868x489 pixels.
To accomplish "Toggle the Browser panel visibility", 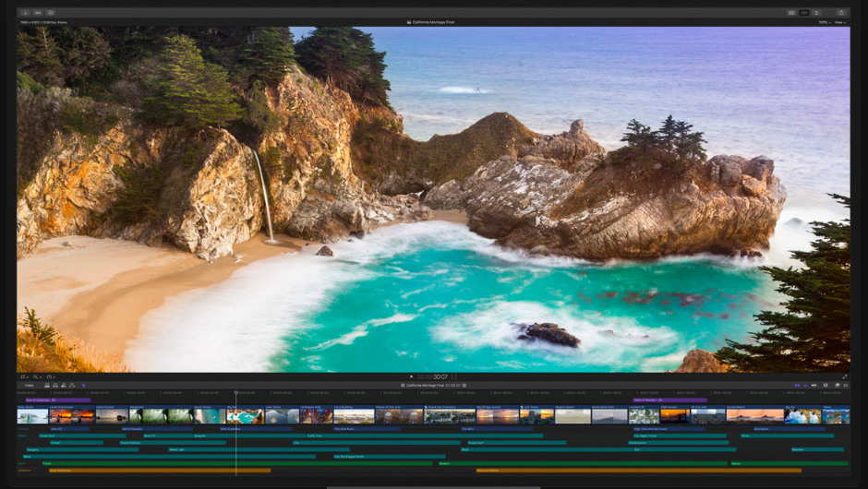I will pyautogui.click(x=791, y=13).
